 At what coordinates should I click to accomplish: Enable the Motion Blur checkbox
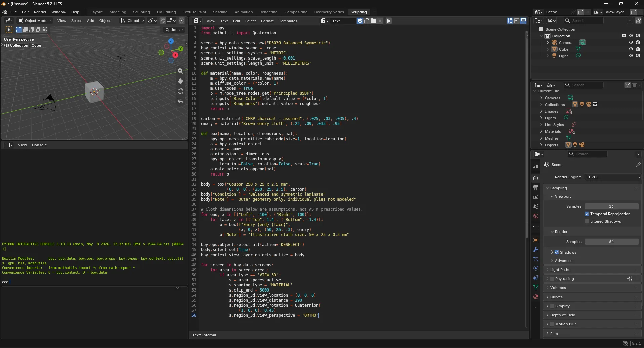[x=552, y=324]
